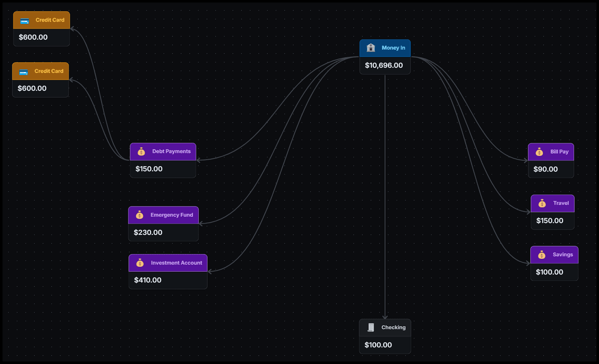Select the Bill Pay money bag icon
The image size is (599, 364).
pos(539,152)
